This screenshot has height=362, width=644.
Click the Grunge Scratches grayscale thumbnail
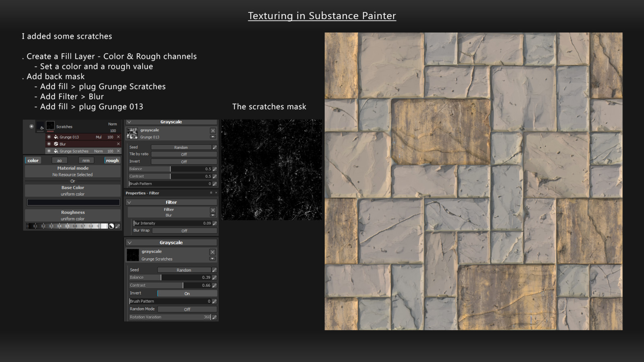coord(133,255)
